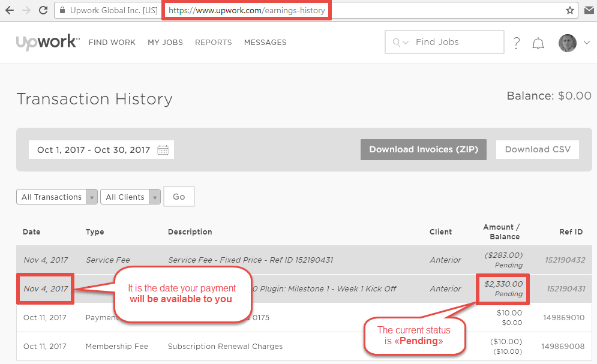Click the Amount / Balance column header
Screen dimensions: 597x364
click(502, 231)
